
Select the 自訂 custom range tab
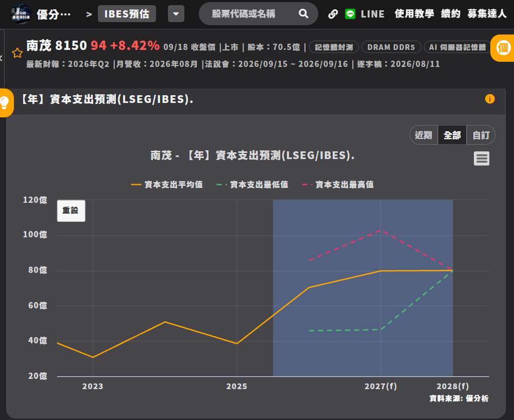click(x=481, y=135)
